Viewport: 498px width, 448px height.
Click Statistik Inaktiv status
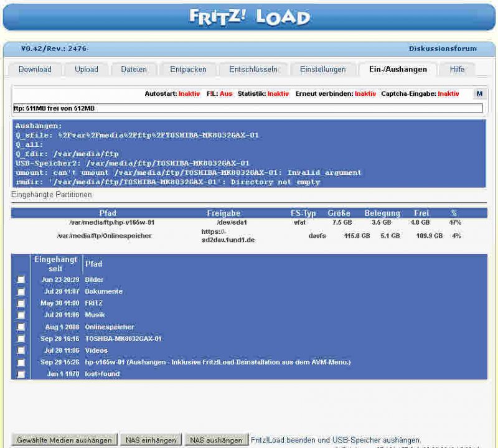(278, 94)
